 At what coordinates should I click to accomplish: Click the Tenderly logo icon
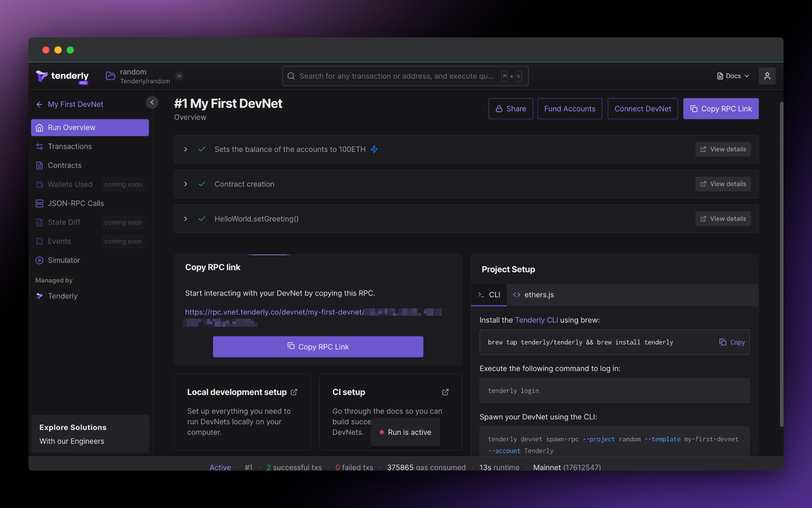[42, 76]
